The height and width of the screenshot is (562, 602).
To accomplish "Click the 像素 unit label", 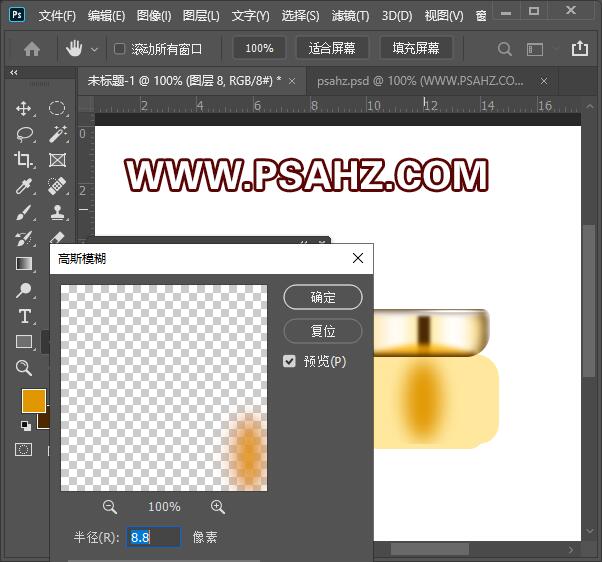I will [x=205, y=537].
